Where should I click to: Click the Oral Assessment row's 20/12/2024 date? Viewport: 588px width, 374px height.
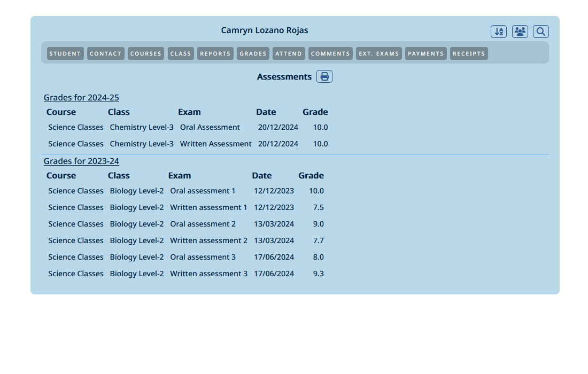pos(278,127)
